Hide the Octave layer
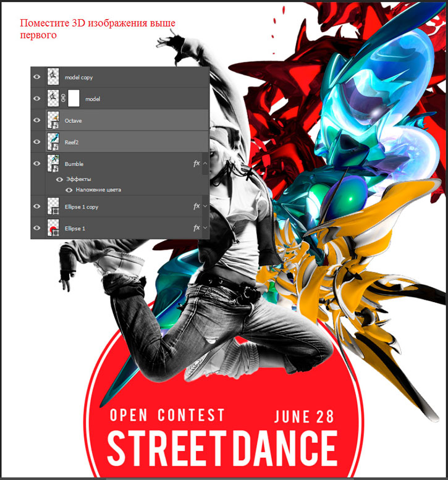The width and height of the screenshot is (448, 480). [x=36, y=120]
